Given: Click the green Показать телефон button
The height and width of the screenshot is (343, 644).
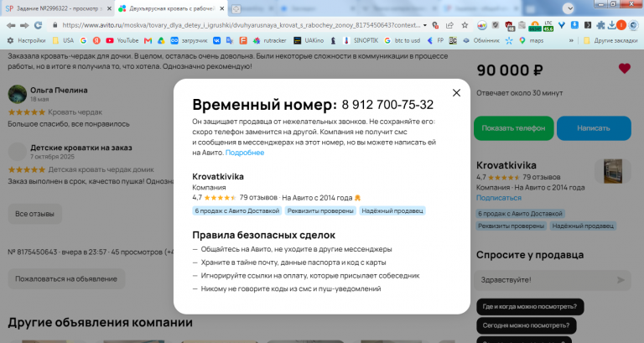Looking at the screenshot, I should (513, 128).
